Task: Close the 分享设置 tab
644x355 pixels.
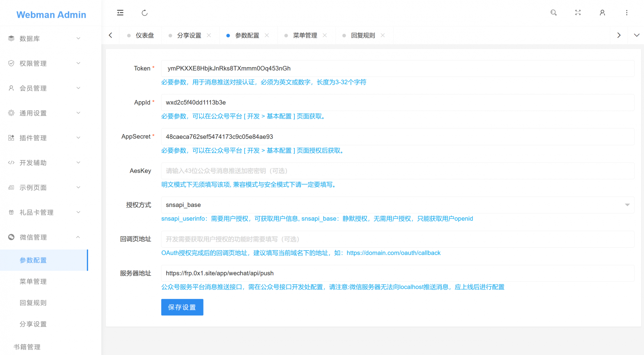Action: 209,35
